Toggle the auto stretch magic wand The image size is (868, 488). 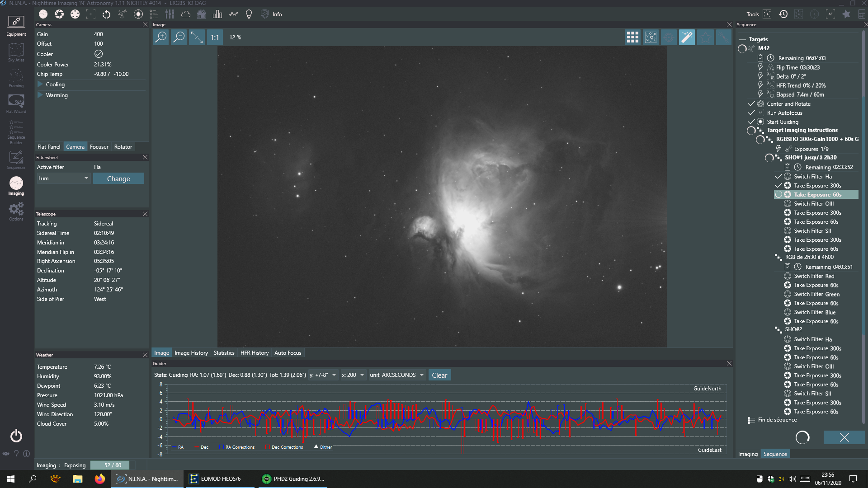(x=687, y=38)
